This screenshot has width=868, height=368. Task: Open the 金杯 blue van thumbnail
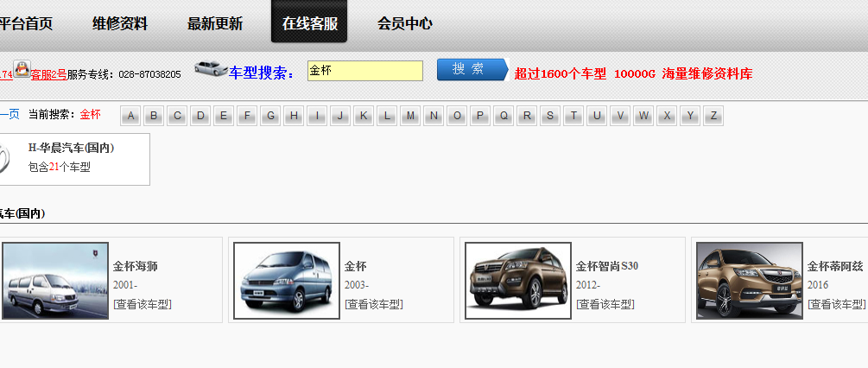(287, 281)
